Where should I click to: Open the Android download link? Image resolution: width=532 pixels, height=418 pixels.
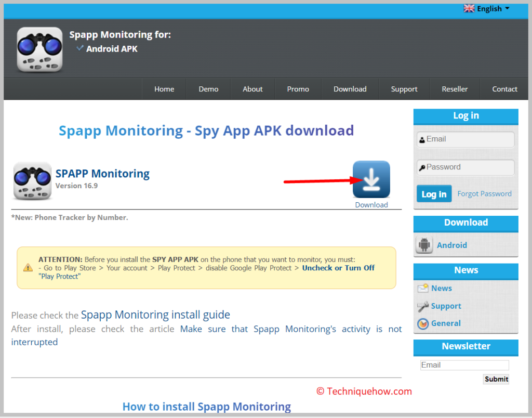451,245
